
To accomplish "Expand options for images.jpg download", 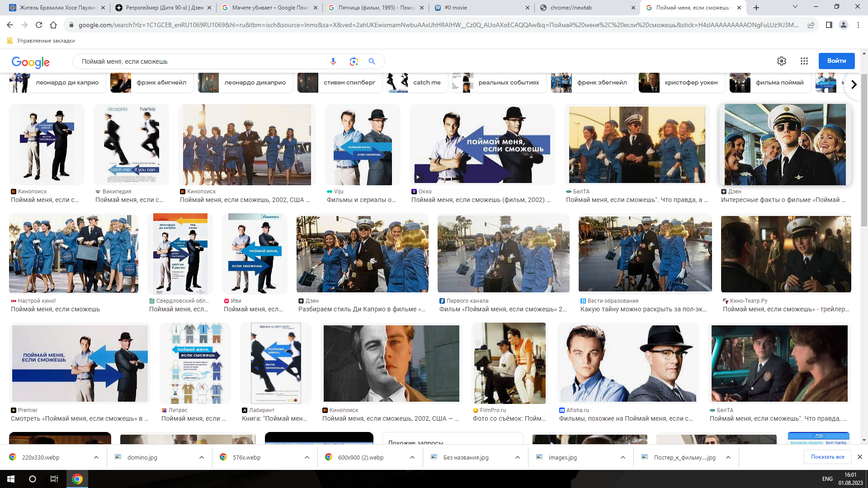I will [623, 457].
